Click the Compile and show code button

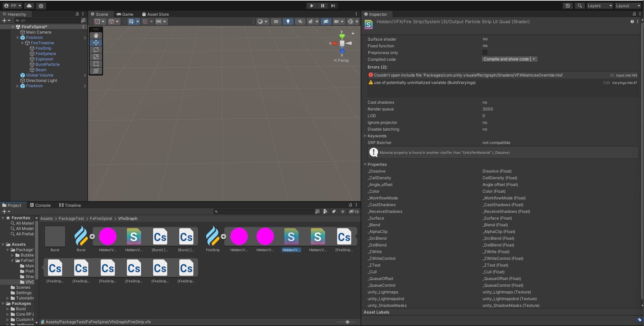tap(506, 59)
